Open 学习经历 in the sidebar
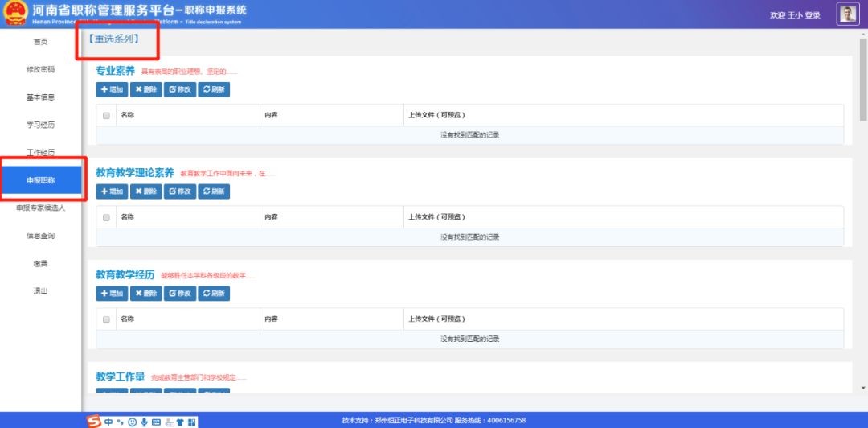The width and height of the screenshot is (868, 428). click(40, 125)
